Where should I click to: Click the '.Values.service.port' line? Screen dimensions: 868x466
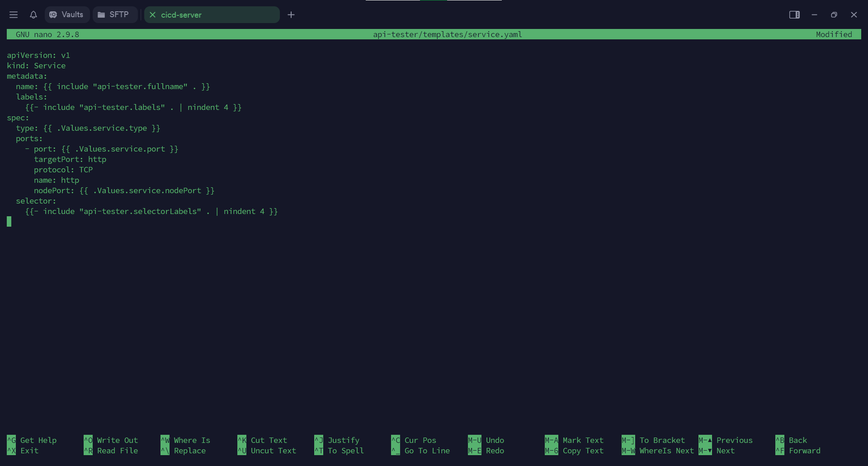click(x=102, y=149)
